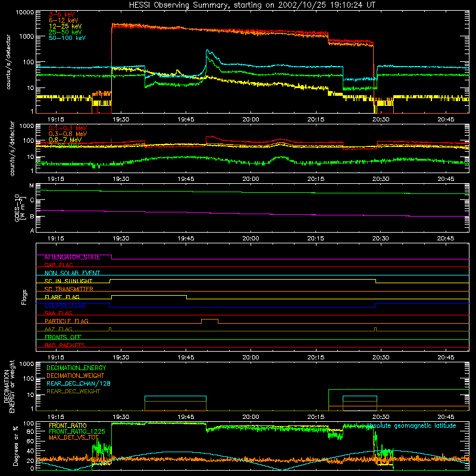Click the SC_IN_SUNLIGHT flag label
476x476 pixels.
[x=68, y=281]
